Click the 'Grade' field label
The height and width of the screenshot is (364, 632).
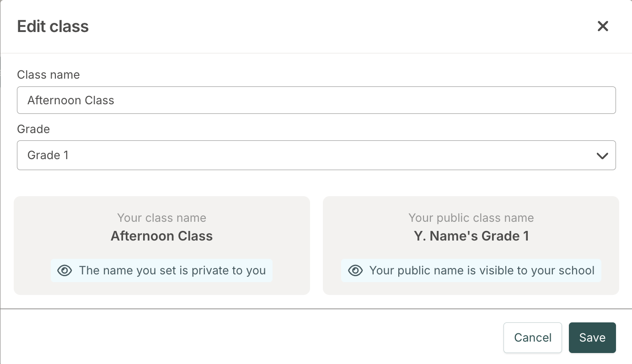point(33,129)
